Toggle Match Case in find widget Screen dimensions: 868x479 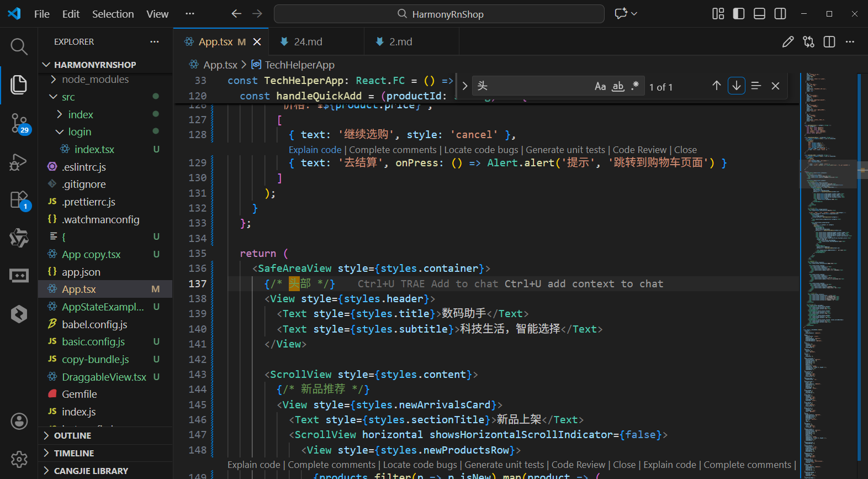(x=600, y=86)
